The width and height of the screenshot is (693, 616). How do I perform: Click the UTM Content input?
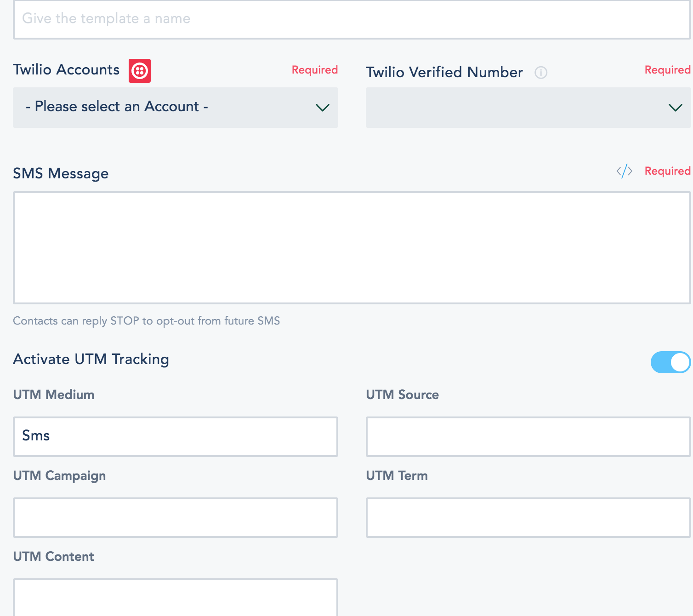pyautogui.click(x=176, y=597)
